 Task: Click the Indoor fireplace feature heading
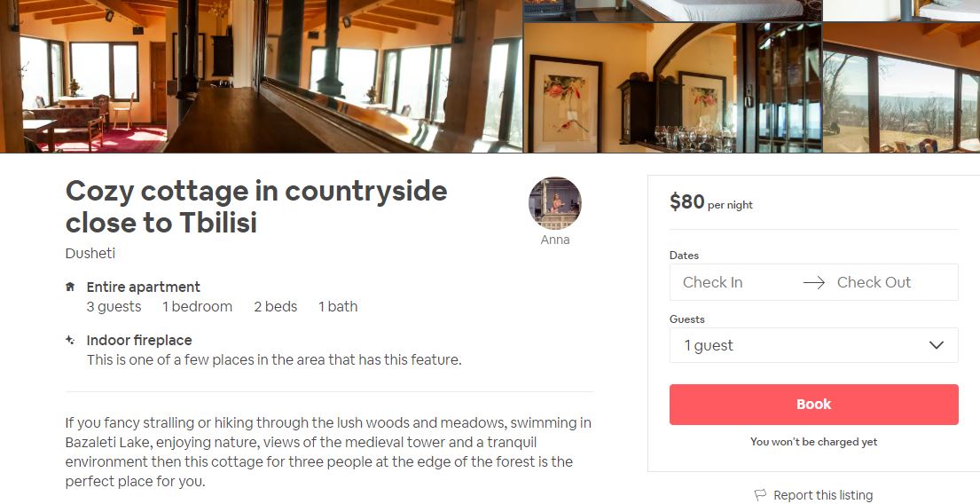(x=139, y=340)
